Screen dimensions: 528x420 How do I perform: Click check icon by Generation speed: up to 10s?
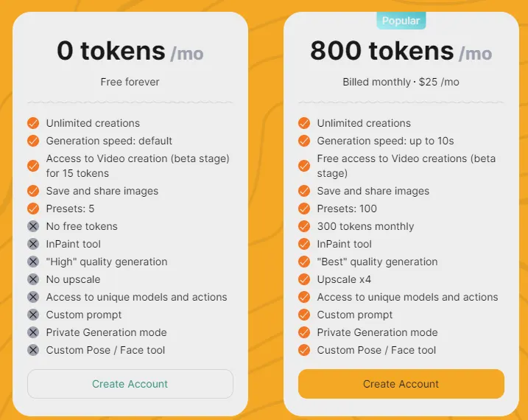pyautogui.click(x=304, y=141)
